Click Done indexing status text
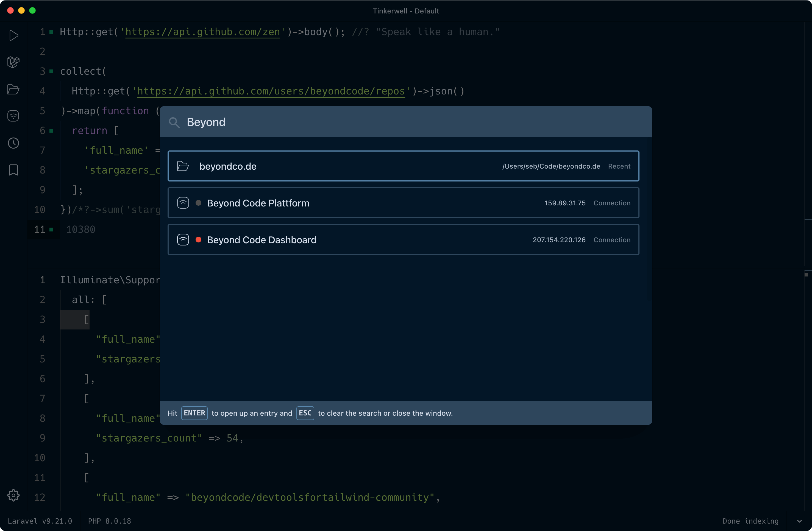This screenshot has height=531, width=812. (750, 521)
